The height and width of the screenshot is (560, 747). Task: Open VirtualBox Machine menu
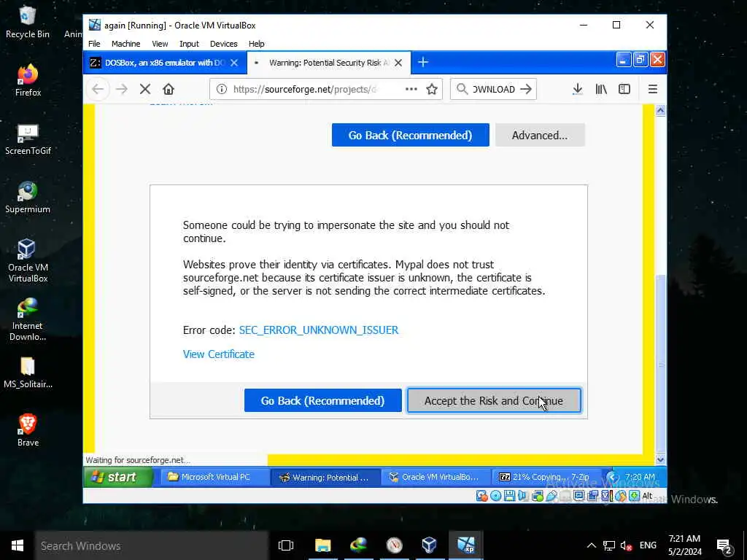click(125, 44)
